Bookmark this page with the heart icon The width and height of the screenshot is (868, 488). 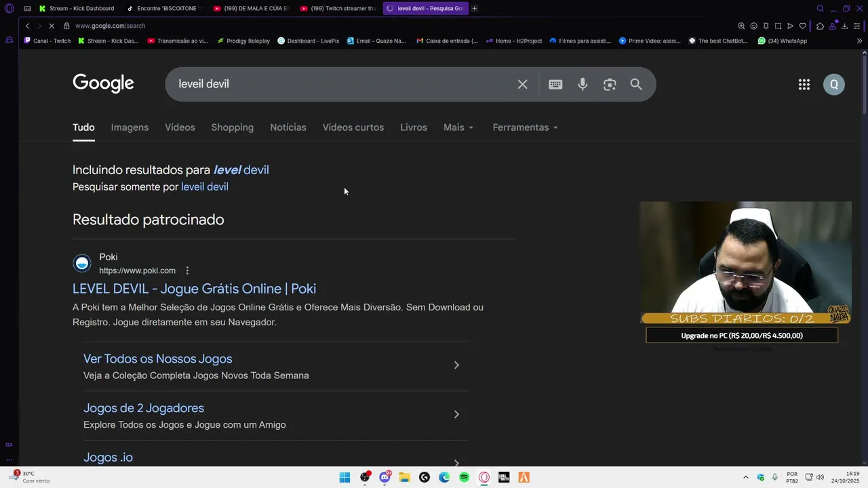[802, 26]
